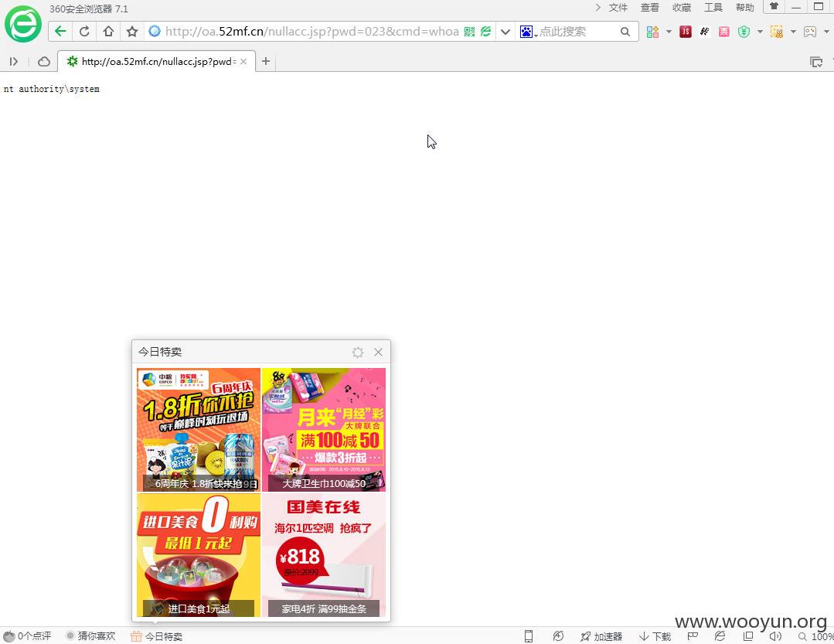This screenshot has height=644, width=834.
Task: Click the circular lightning icon in status bar
Action: coord(558,636)
